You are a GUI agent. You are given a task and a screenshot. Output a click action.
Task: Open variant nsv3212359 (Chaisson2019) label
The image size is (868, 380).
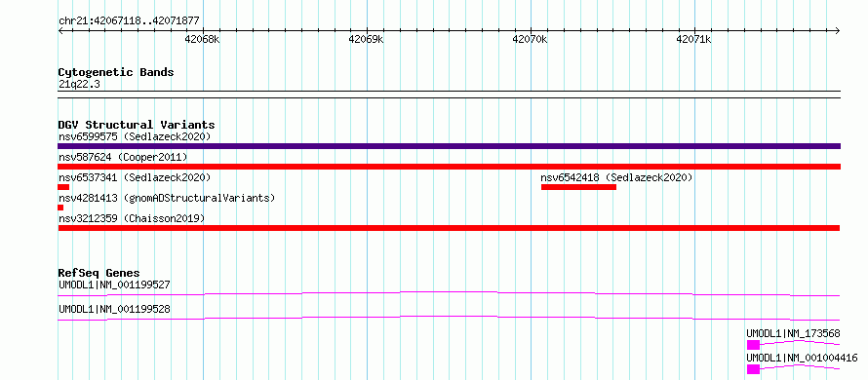(132, 218)
